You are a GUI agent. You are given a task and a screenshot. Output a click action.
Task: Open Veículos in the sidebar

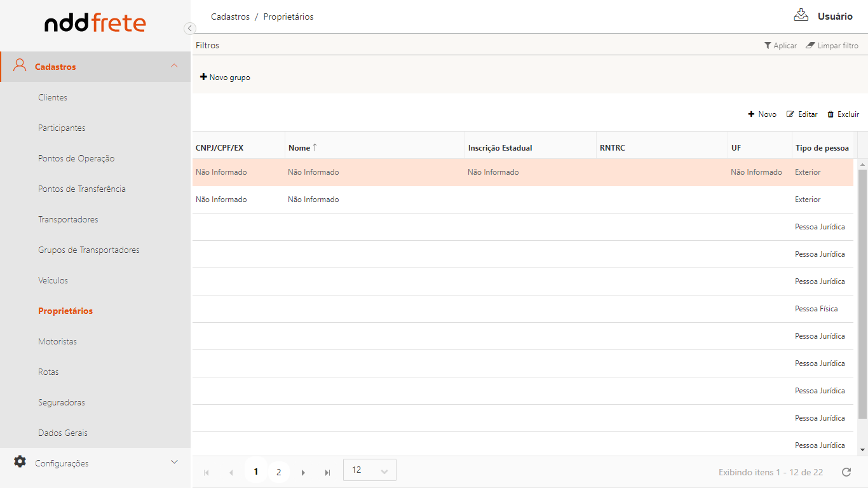pos(53,280)
